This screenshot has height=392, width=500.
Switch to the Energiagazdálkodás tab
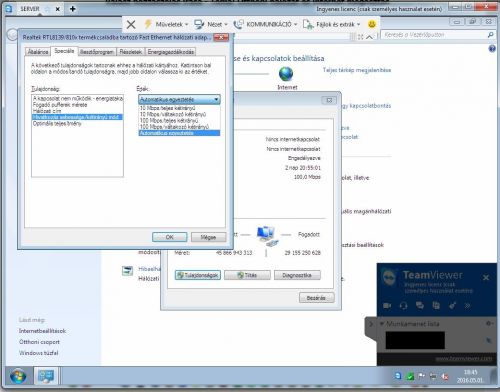[x=170, y=52]
